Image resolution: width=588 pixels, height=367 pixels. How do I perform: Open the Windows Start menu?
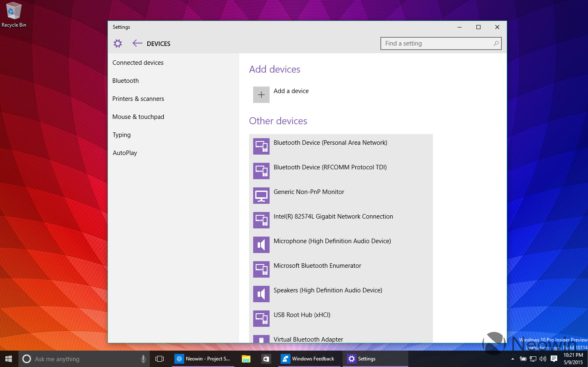pyautogui.click(x=9, y=359)
